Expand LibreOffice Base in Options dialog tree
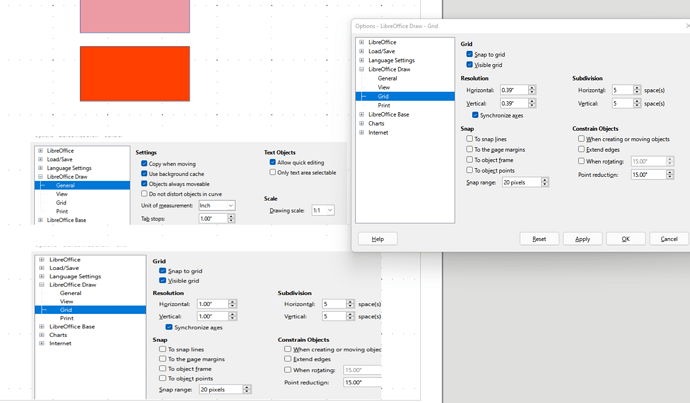This screenshot has height=403, width=690. 362,114
